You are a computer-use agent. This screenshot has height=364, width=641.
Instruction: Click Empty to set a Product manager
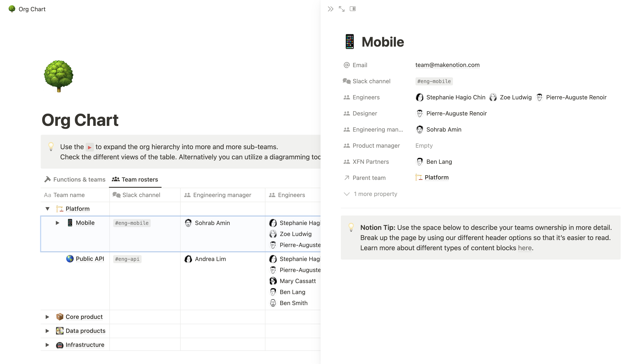tap(424, 146)
